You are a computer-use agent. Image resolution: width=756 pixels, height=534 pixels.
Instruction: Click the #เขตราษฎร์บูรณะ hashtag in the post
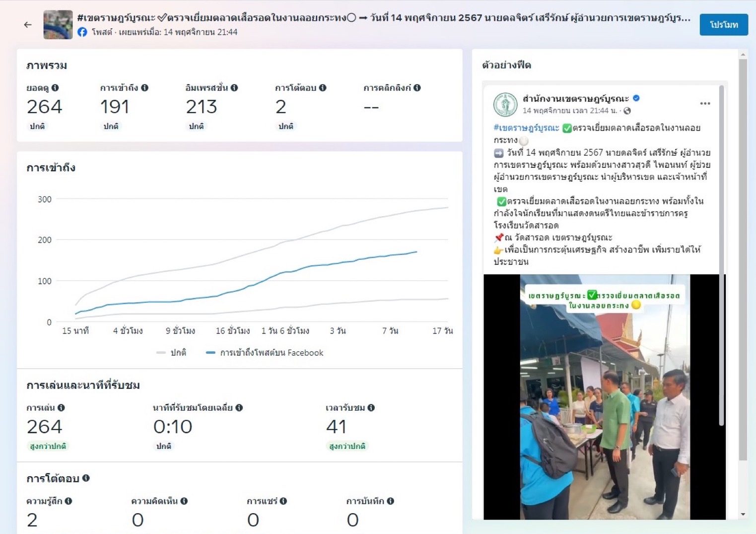526,128
